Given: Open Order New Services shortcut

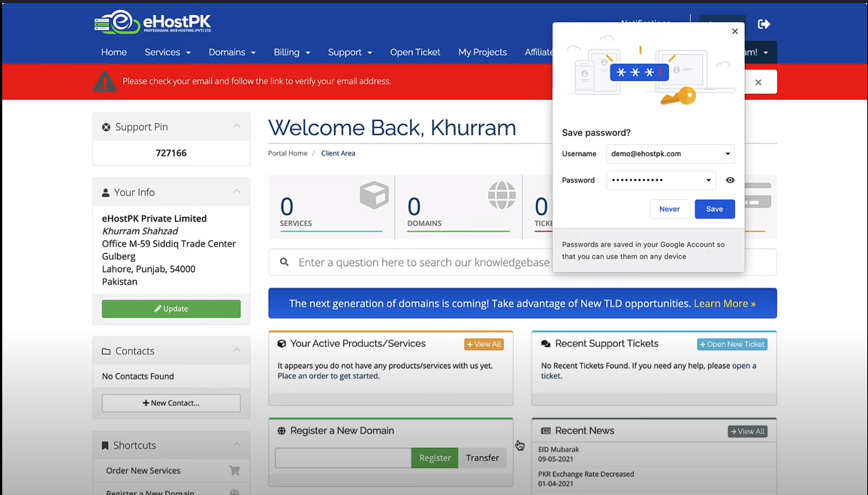Looking at the screenshot, I should click(143, 471).
